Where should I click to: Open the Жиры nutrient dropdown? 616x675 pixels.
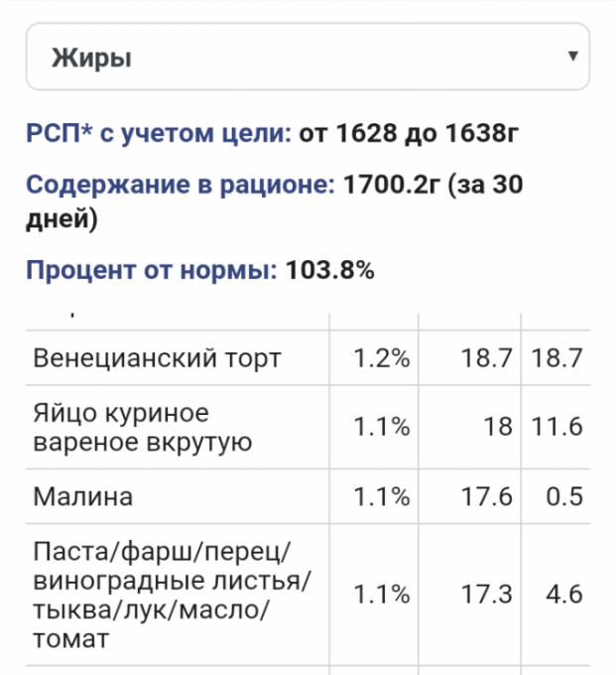(x=298, y=57)
